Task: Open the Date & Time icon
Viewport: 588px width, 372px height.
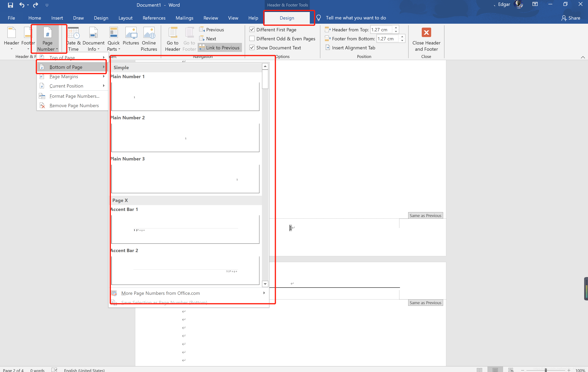Action: point(73,33)
